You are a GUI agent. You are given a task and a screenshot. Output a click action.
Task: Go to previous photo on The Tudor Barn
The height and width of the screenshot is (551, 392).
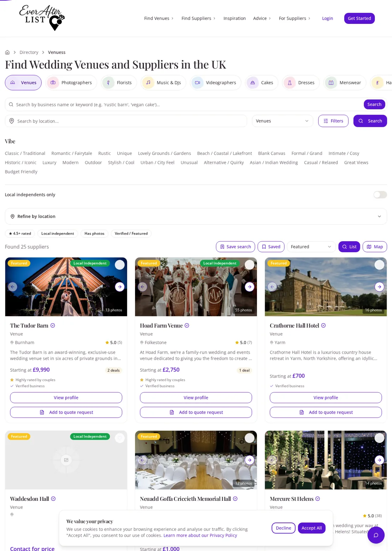[12, 287]
